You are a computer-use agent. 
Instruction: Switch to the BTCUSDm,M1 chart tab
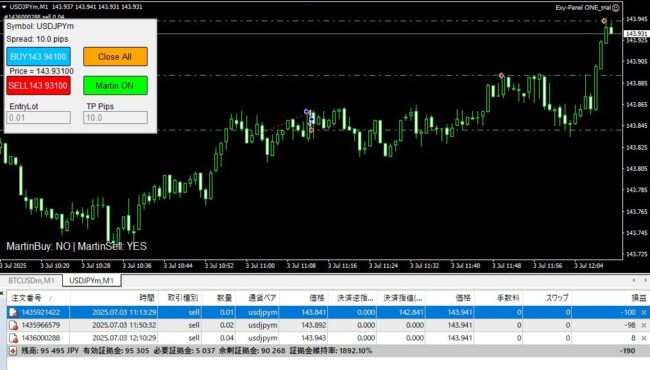[x=32, y=281]
